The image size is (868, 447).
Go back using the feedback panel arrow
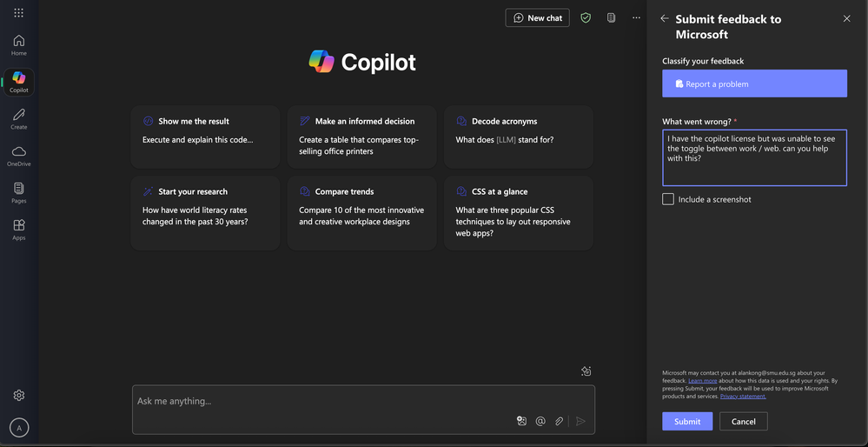(x=665, y=18)
